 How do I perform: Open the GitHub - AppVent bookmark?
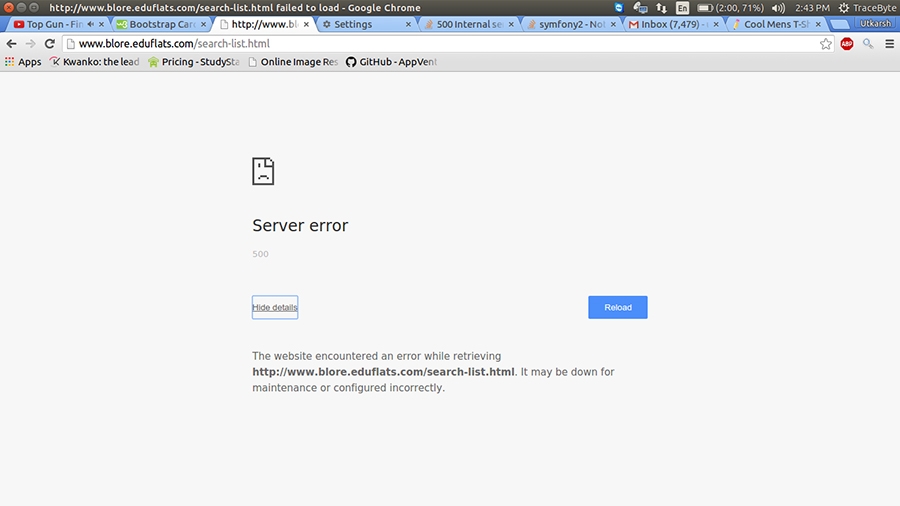[392, 62]
